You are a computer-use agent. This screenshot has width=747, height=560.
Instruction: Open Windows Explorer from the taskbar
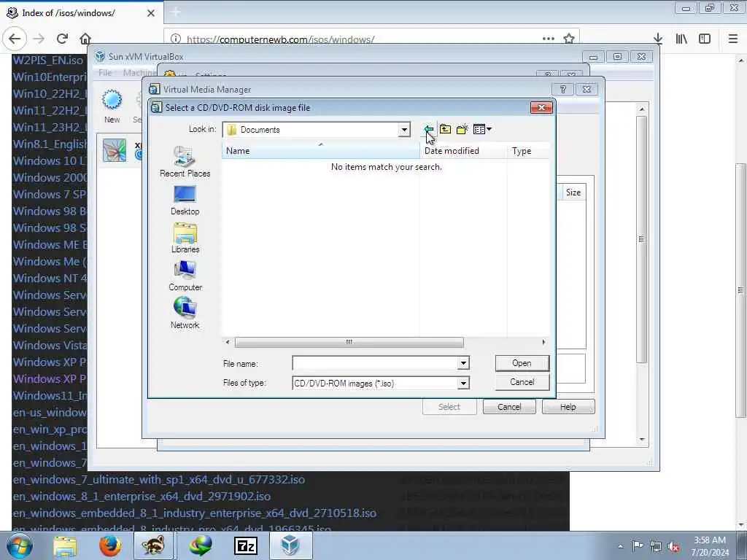pyautogui.click(x=65, y=545)
